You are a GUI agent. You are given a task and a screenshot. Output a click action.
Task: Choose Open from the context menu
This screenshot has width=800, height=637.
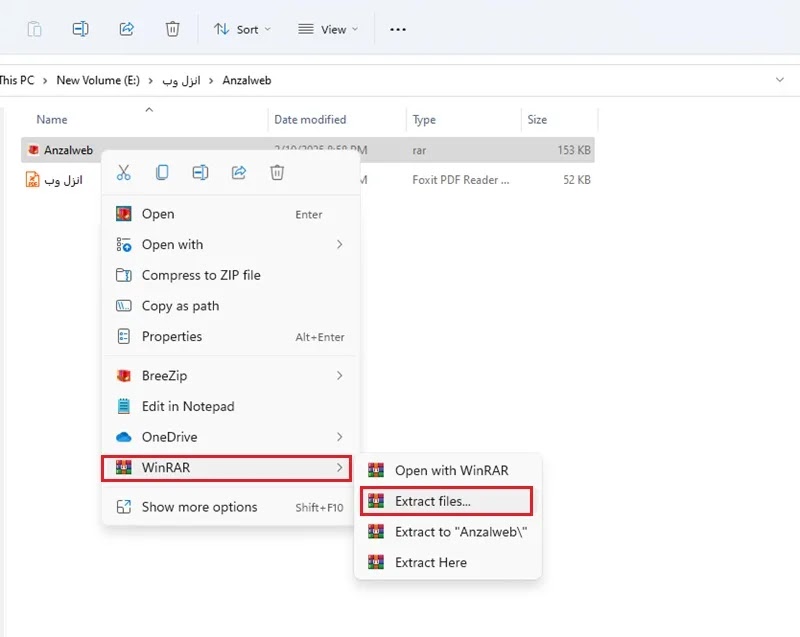pyautogui.click(x=231, y=214)
